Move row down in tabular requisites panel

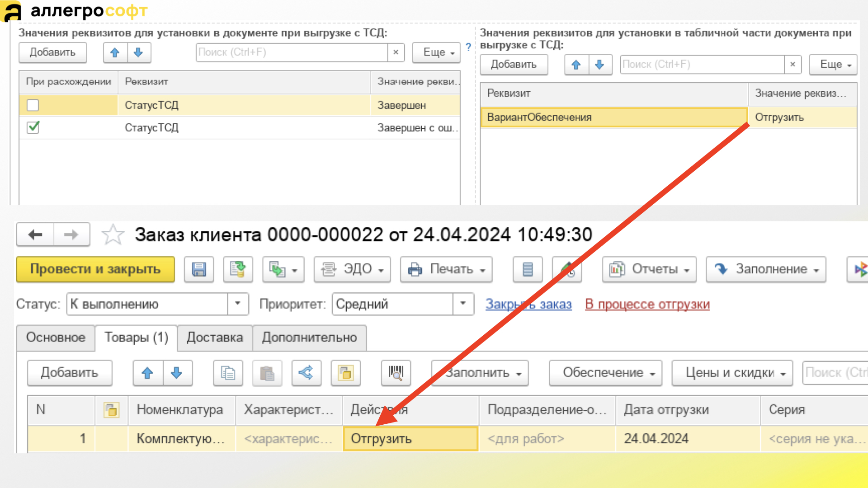600,65
